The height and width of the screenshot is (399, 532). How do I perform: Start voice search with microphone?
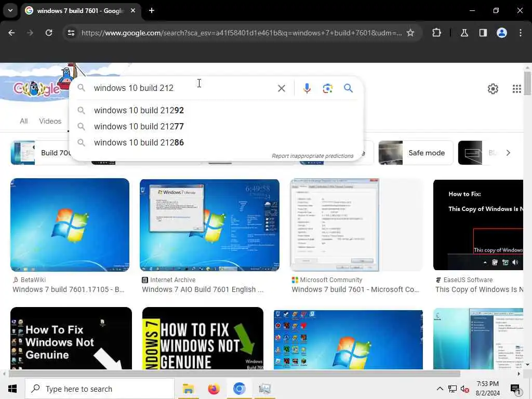click(307, 88)
